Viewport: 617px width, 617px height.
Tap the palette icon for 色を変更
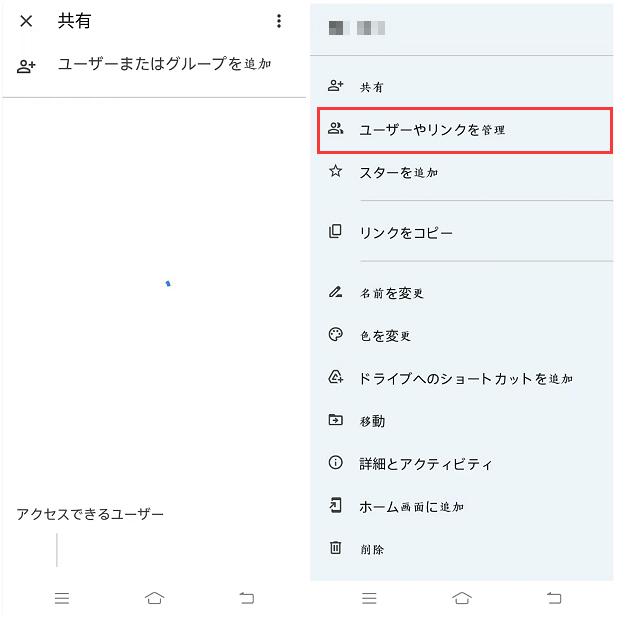pos(336,335)
